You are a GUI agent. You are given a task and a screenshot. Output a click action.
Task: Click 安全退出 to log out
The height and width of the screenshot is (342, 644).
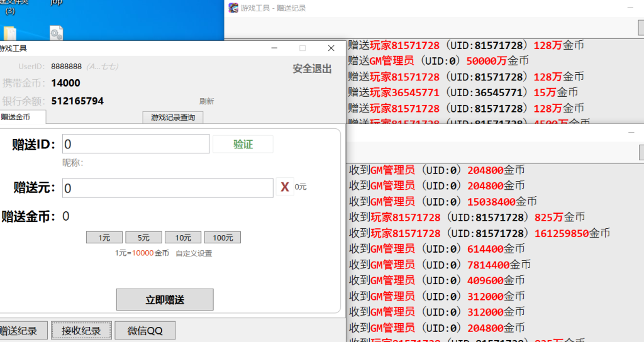(x=312, y=69)
